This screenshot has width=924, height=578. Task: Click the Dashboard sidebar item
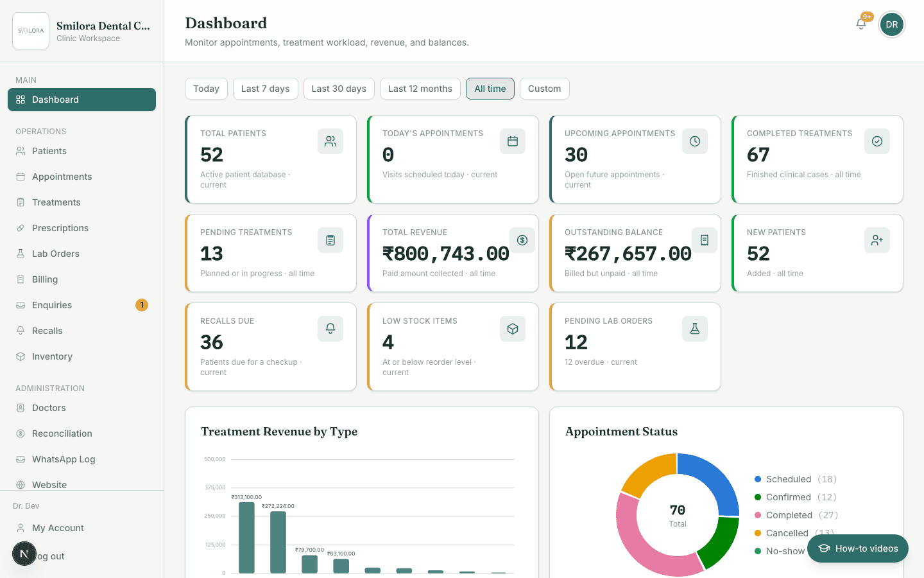click(81, 100)
